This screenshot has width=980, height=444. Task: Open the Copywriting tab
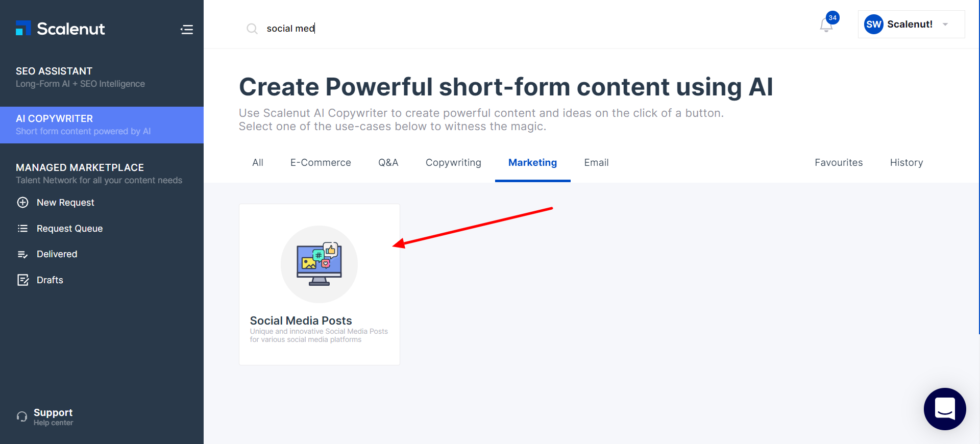453,163
